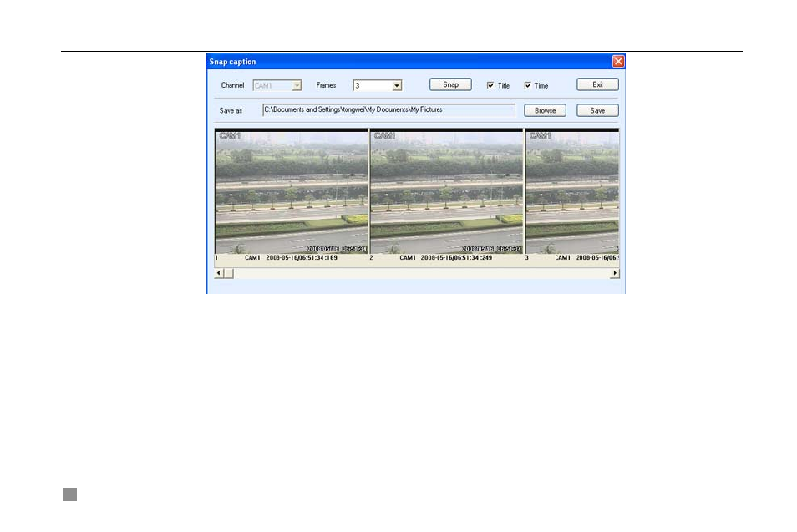Click the horizontal scrollbar thumb
797x532 pixels.
pyautogui.click(x=229, y=273)
